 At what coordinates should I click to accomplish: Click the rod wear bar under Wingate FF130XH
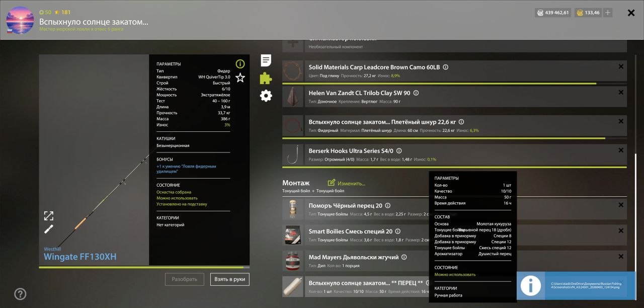click(144, 267)
